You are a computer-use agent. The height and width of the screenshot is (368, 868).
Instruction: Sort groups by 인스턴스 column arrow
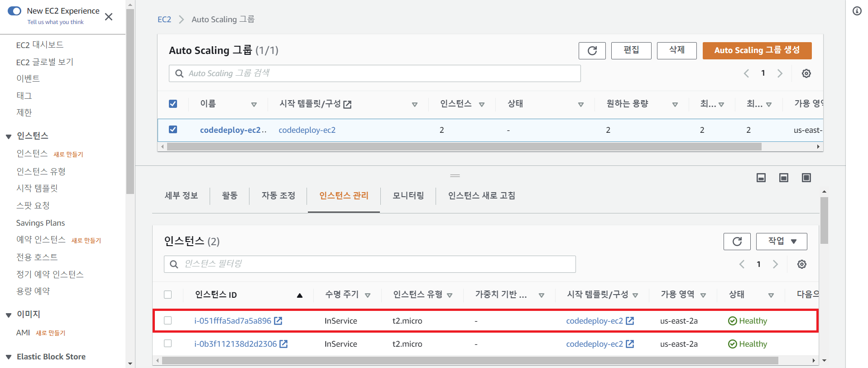click(482, 105)
